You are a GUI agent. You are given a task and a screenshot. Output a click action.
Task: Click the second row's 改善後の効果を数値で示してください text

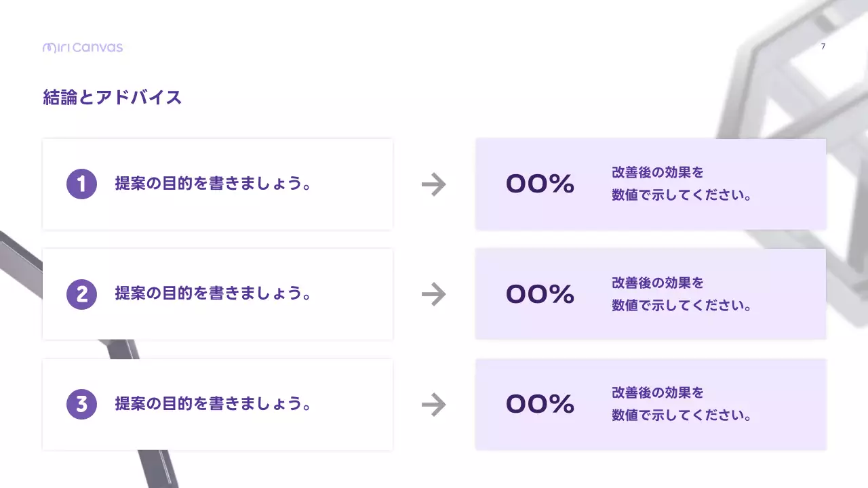tap(682, 294)
